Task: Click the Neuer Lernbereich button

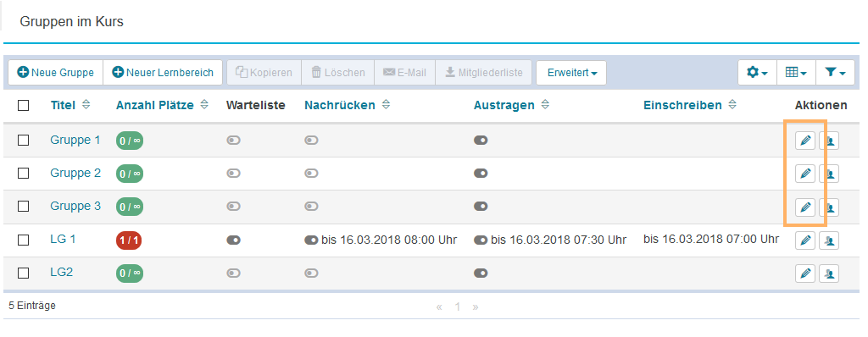Action: click(163, 73)
